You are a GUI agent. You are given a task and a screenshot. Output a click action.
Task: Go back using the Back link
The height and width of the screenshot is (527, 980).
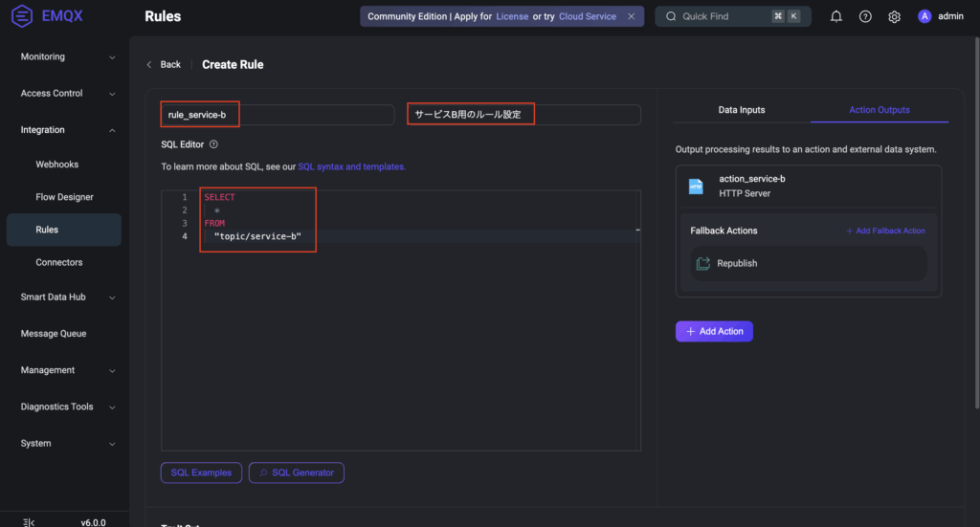coord(164,65)
